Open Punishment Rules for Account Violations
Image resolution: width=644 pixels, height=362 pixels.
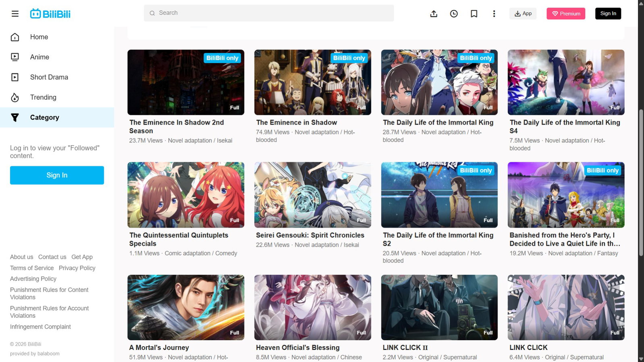pos(49,312)
